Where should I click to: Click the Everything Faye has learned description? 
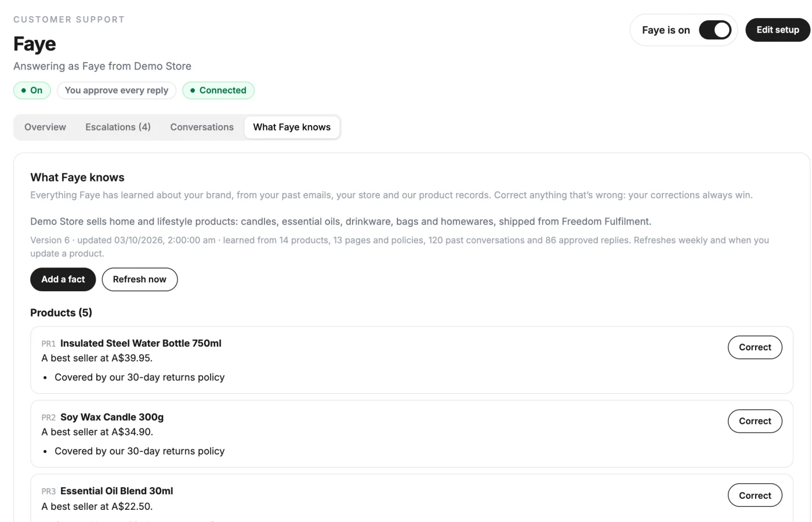[391, 195]
